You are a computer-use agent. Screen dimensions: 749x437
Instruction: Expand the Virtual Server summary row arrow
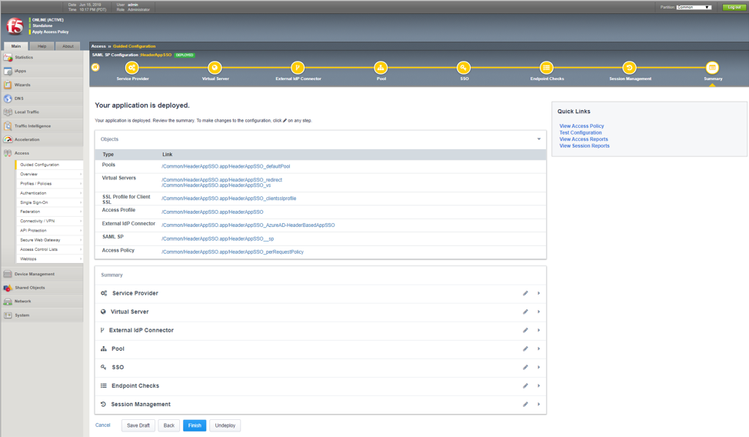538,312
